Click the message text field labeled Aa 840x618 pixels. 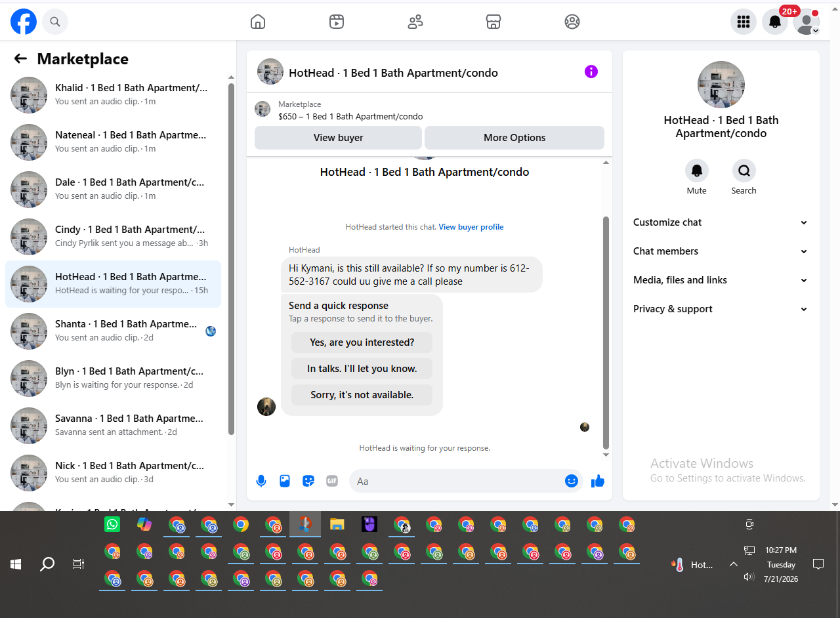point(457,481)
